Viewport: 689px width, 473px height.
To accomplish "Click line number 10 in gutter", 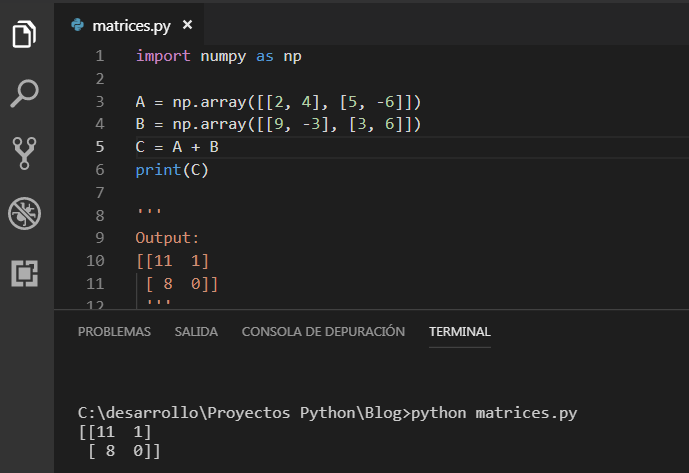I will point(95,261).
